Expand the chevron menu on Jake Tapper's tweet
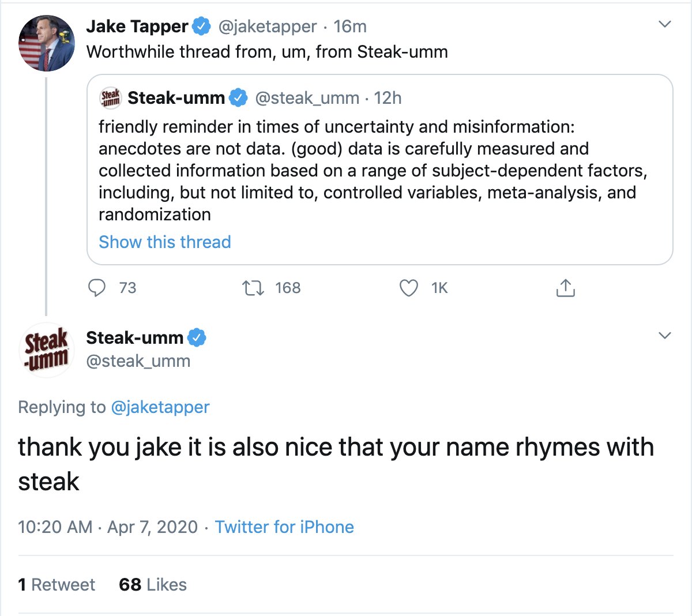This screenshot has width=692, height=616. 665,24
